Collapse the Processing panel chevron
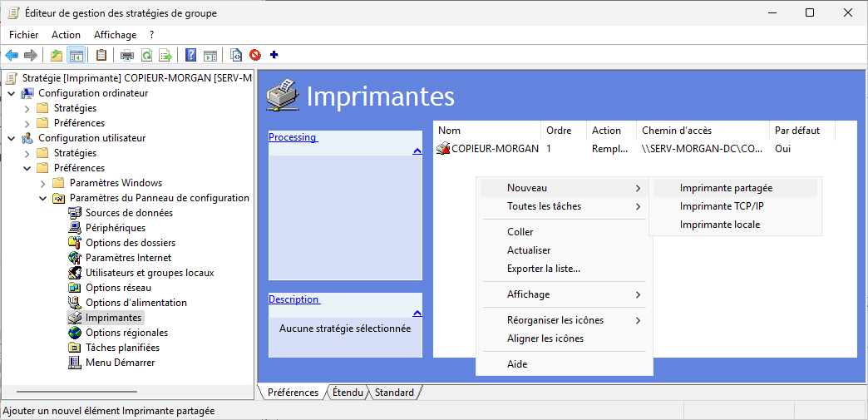868x420 pixels. tap(417, 151)
